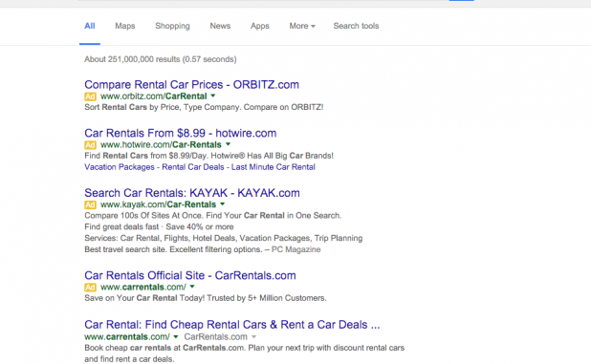Expand gray arrow next to CarRentals.com label

[x=253, y=337]
